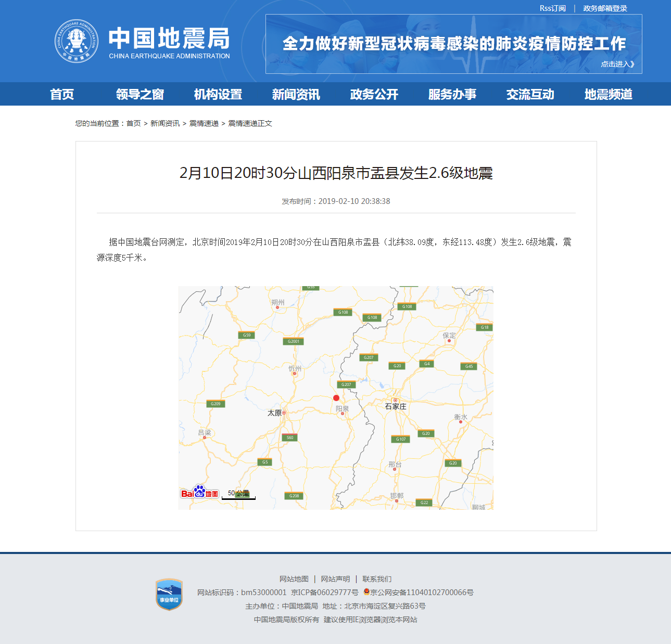This screenshot has height=644, width=671.
Task: Open the 网站地图 footer link
Action: 294,578
